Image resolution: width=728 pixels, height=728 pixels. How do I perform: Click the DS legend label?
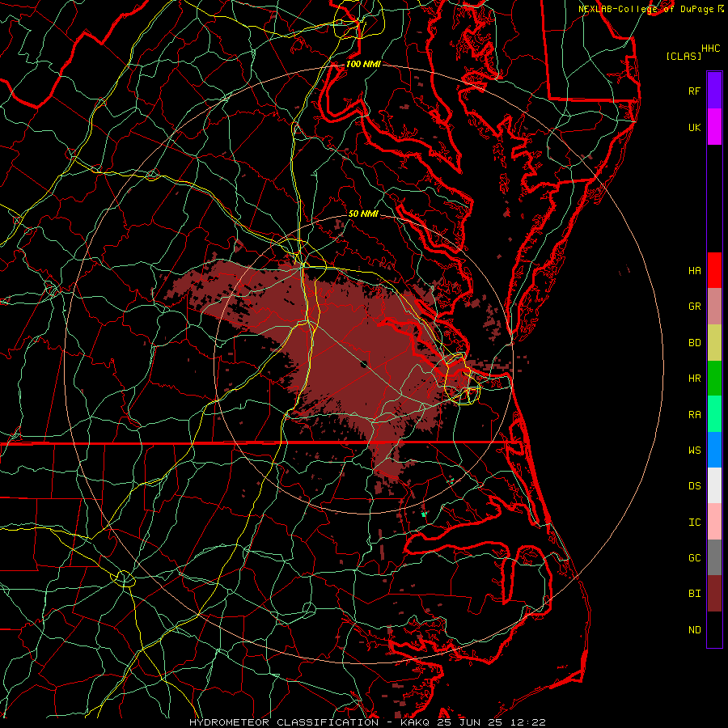[694, 486]
